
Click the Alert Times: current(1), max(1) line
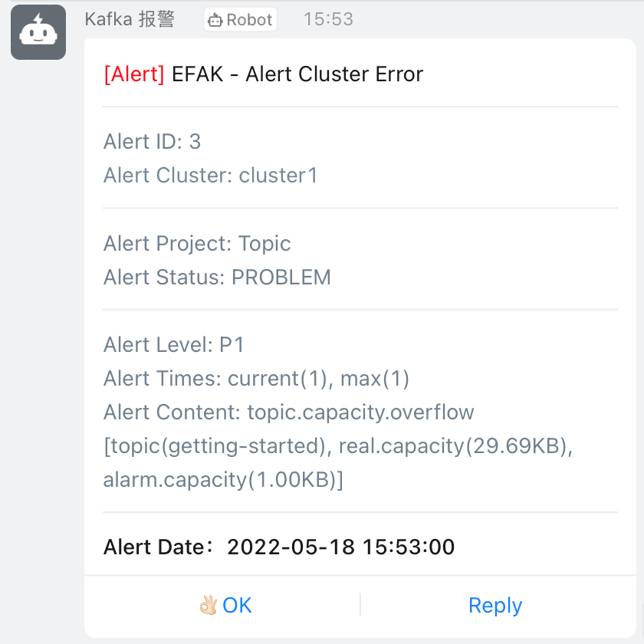(257, 379)
